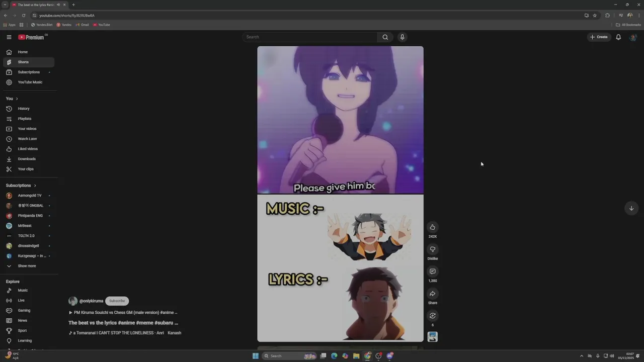
Task: Open @onlykiruma channel avatar
Action: [x=73, y=301]
